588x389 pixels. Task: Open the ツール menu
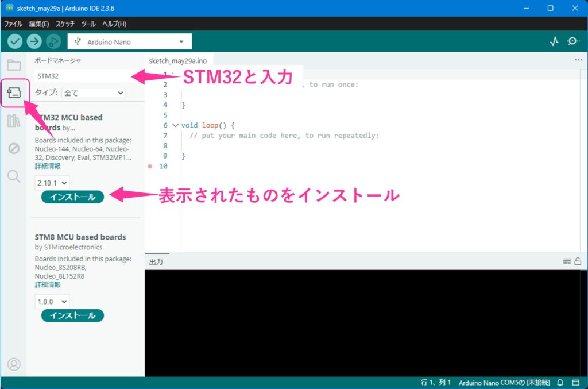[x=88, y=24]
